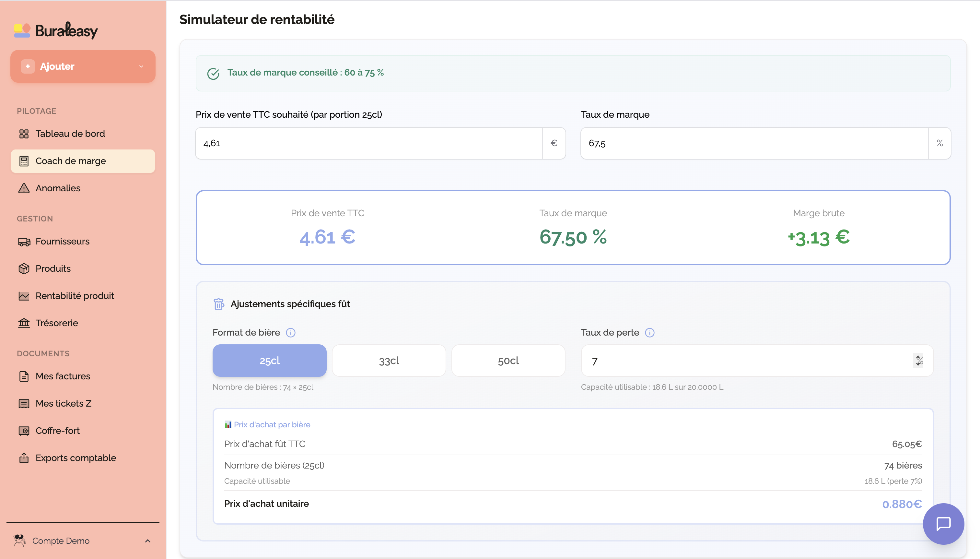The height and width of the screenshot is (559, 980).
Task: Click the Rentabilité produit chart icon
Action: coord(24,296)
